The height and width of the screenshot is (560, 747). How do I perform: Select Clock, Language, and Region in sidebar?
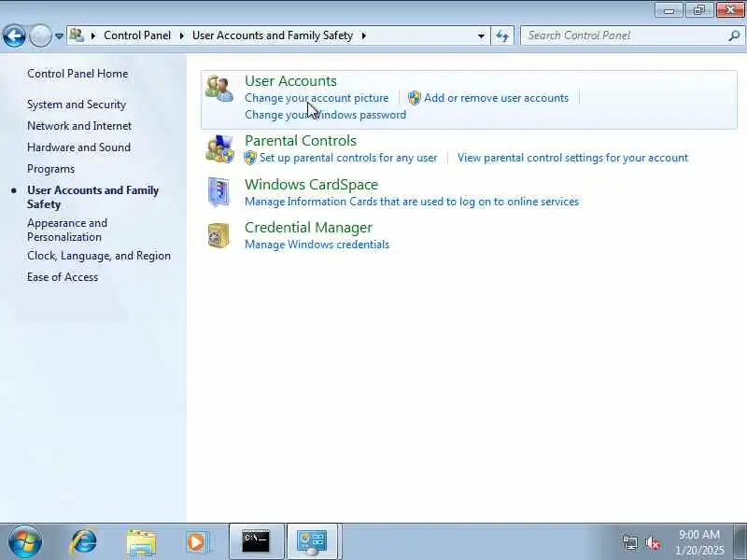point(99,256)
